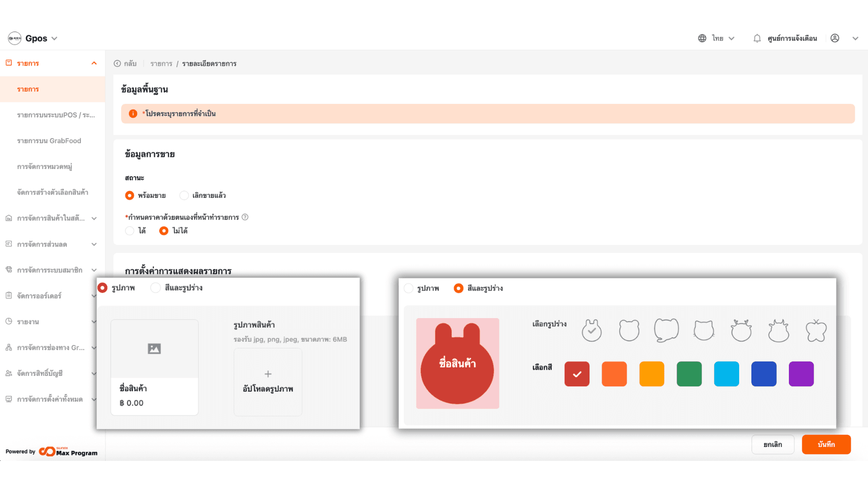This screenshot has height=488, width=868.
Task: Open the notification center bell icon
Action: coord(757,38)
